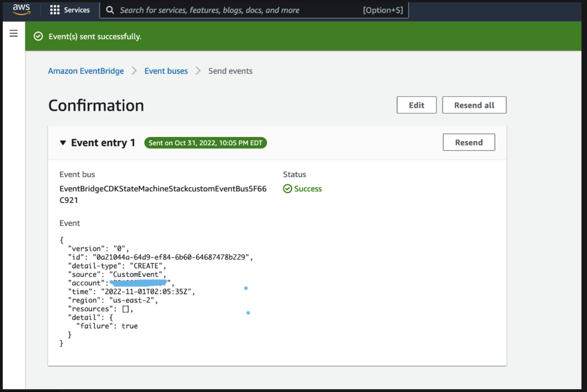The height and width of the screenshot is (392, 587).
Task: Go to Amazon EventBridge breadcrumb
Action: click(86, 71)
